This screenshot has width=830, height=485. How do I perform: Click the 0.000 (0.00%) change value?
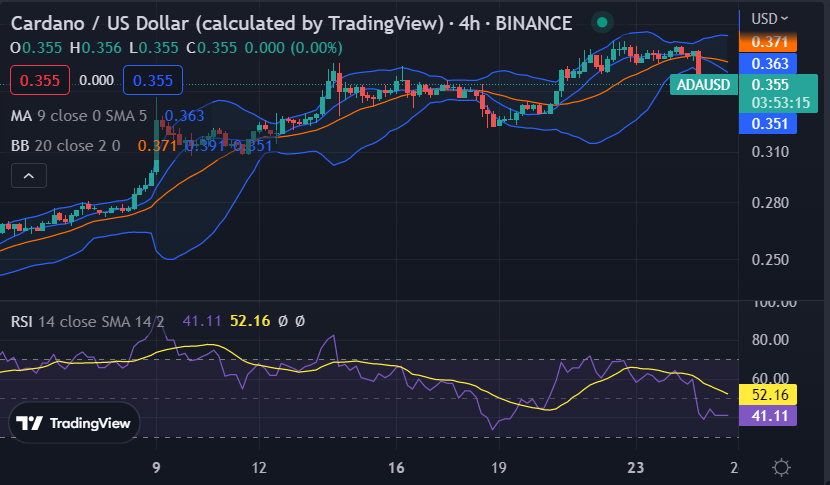tap(293, 48)
